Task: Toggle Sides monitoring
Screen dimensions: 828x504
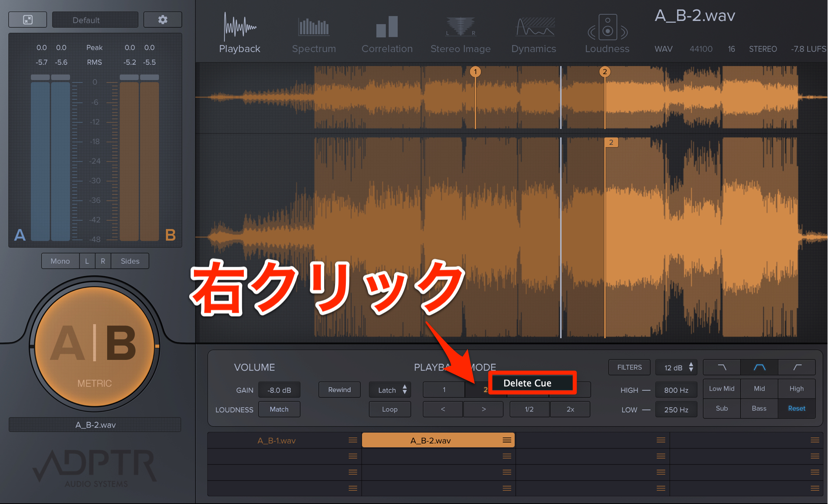Action: pos(130,261)
